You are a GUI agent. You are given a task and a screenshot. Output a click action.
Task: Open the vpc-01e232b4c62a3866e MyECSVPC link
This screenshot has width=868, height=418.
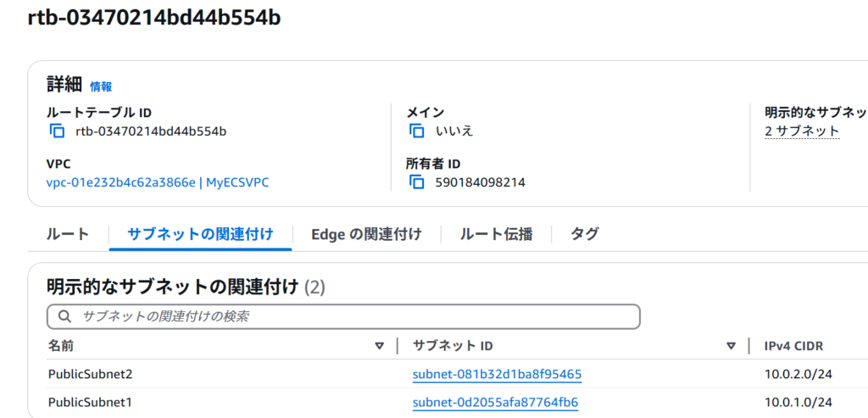(x=158, y=182)
